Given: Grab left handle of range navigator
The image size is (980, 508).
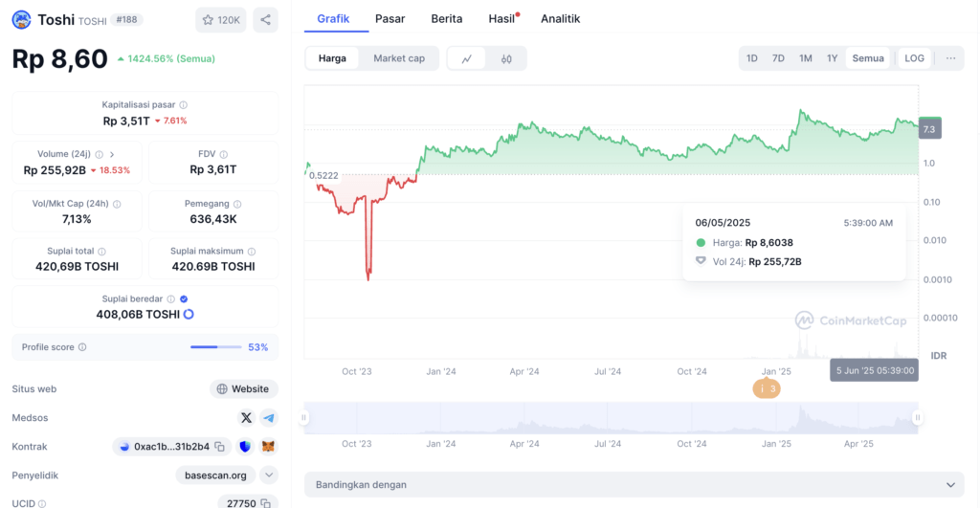Looking at the screenshot, I should point(304,417).
